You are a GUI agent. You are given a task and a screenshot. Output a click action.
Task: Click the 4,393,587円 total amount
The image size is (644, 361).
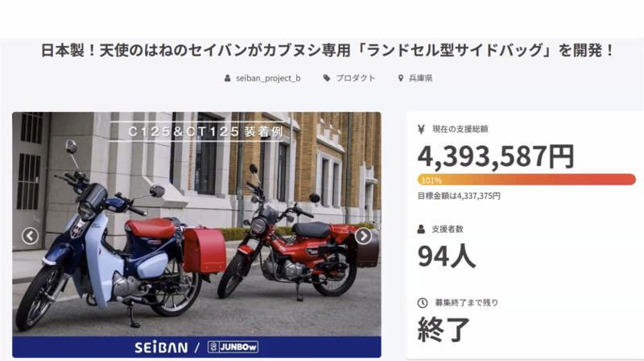[x=496, y=156]
